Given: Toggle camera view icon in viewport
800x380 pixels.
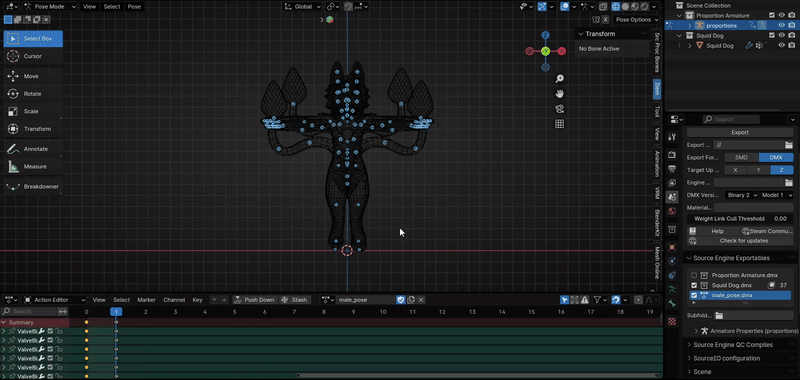Looking at the screenshot, I should point(560,109).
